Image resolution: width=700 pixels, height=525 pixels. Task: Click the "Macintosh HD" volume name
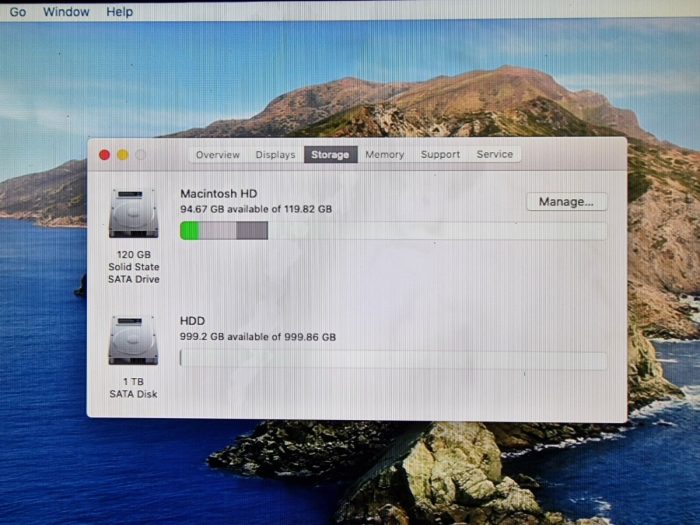tap(219, 194)
